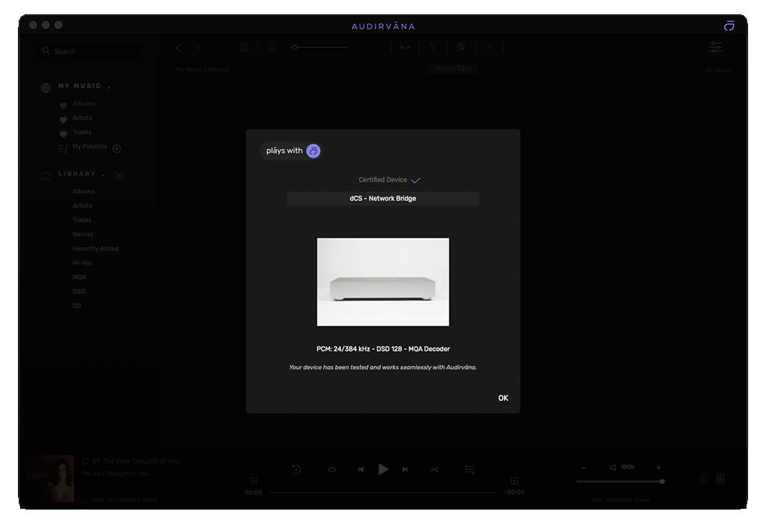
Task: Click the dCS - Network Bridge device name
Action: 382,198
